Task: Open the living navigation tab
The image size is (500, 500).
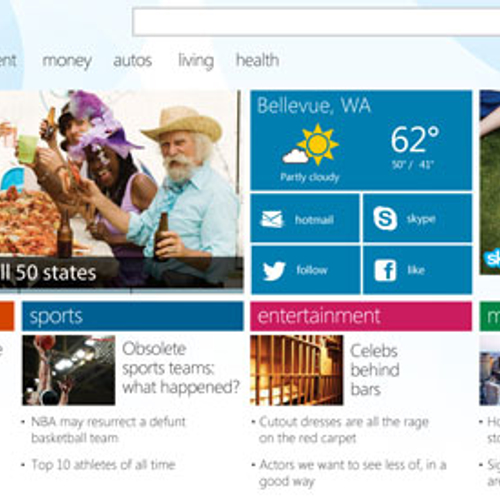Action: 196,61
